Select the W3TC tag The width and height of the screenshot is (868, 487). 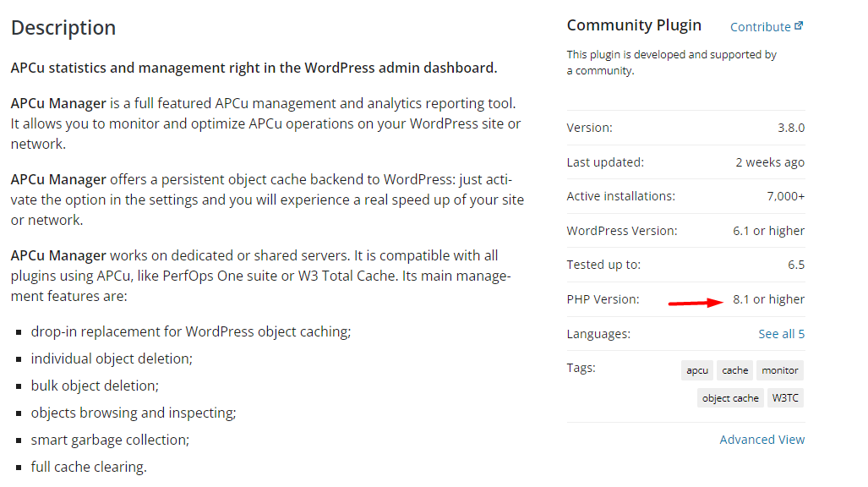pyautogui.click(x=785, y=397)
